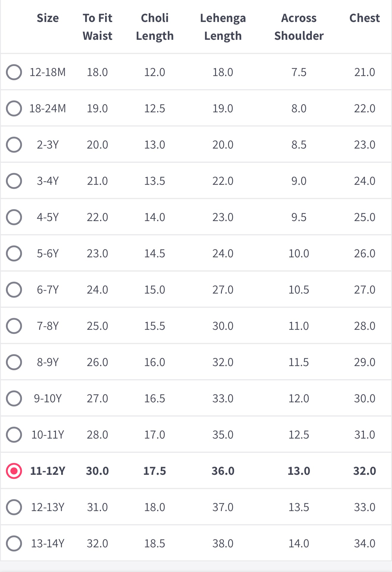This screenshot has width=392, height=572.
Task: Click the selected 11-12Y radio button
Action: tap(14, 471)
